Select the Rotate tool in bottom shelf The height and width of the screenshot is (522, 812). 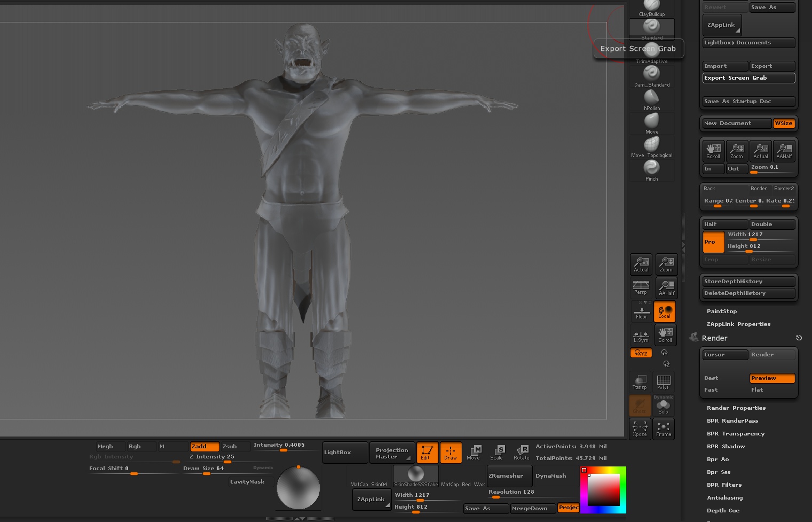522,452
